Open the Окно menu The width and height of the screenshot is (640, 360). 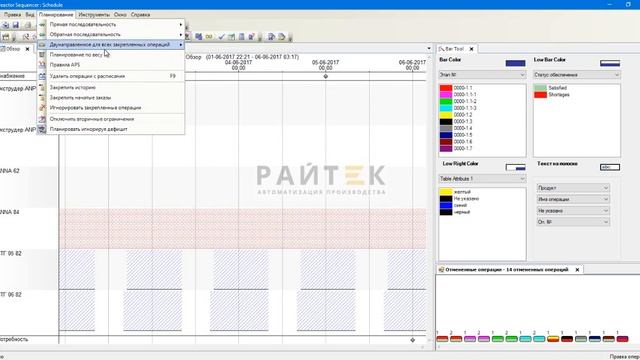[120, 15]
